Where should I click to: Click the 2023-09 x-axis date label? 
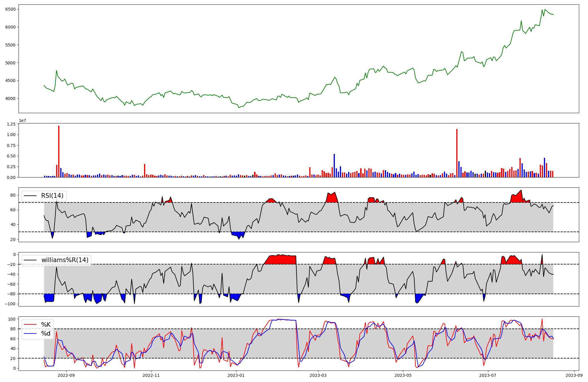[574, 375]
